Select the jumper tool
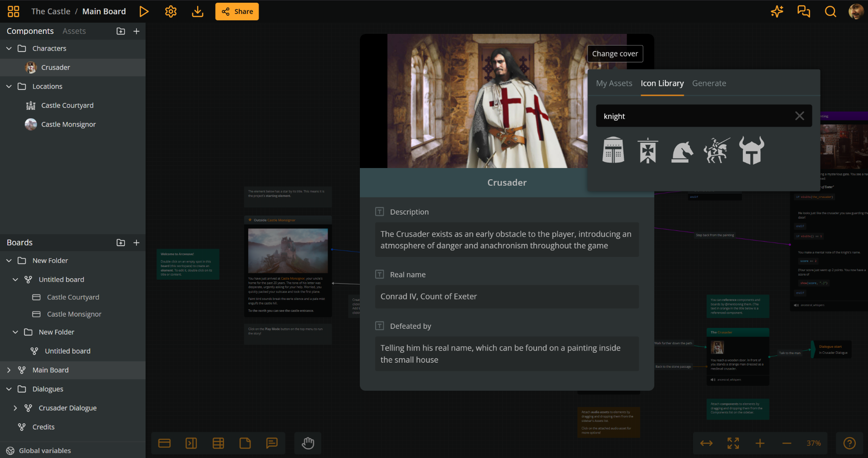Viewport: 868px width, 458px height. coord(191,443)
